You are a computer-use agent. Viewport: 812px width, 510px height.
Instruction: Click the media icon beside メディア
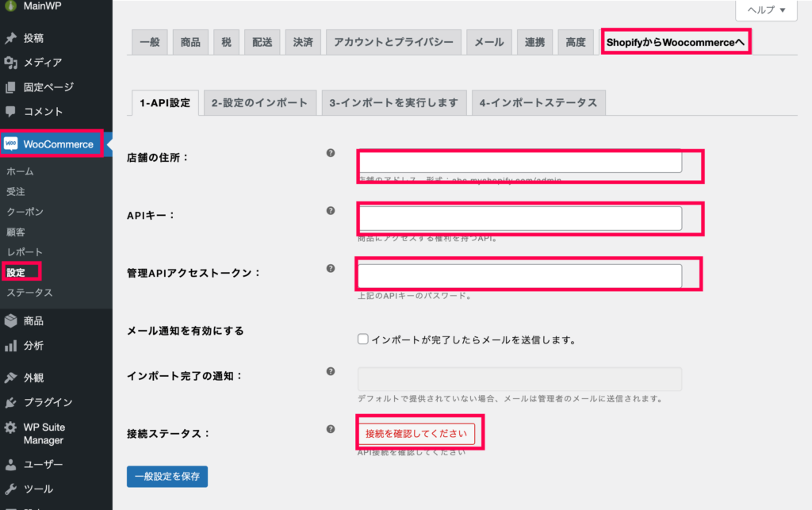(x=10, y=63)
